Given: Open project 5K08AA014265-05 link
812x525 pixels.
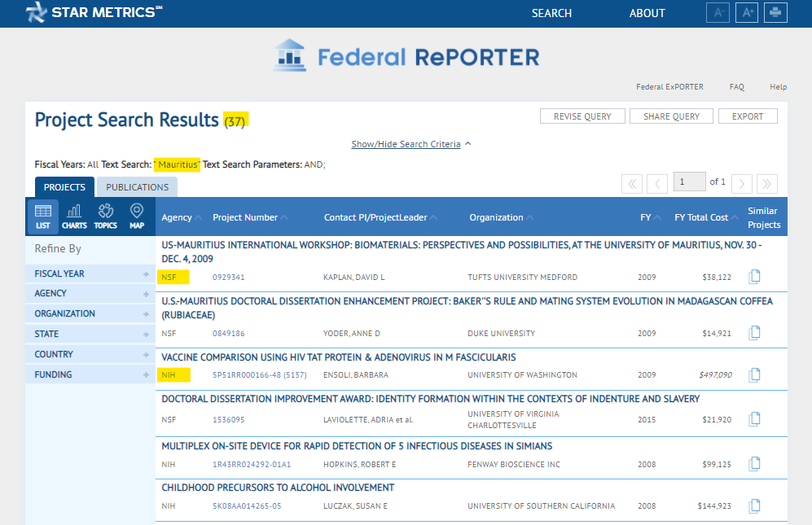Looking at the screenshot, I should (x=247, y=505).
